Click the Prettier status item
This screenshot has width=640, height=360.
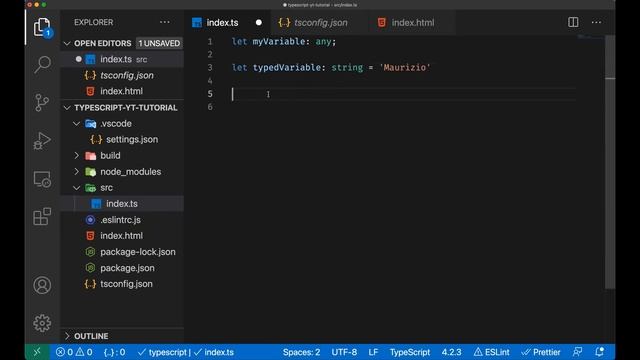click(541, 352)
